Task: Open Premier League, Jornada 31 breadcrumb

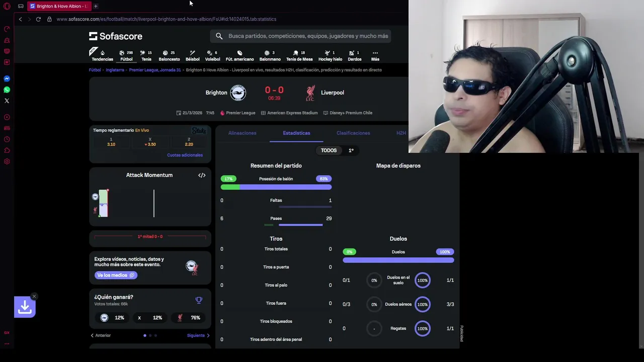Action: (x=155, y=70)
